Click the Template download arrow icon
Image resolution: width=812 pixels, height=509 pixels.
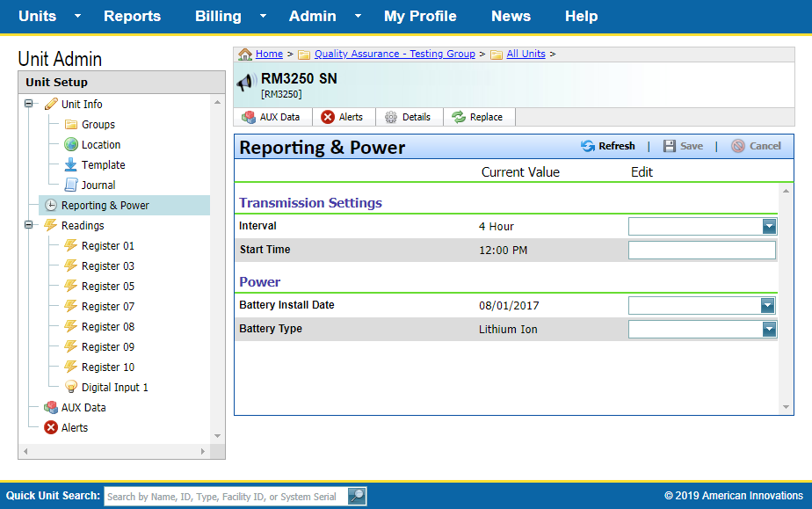71,164
